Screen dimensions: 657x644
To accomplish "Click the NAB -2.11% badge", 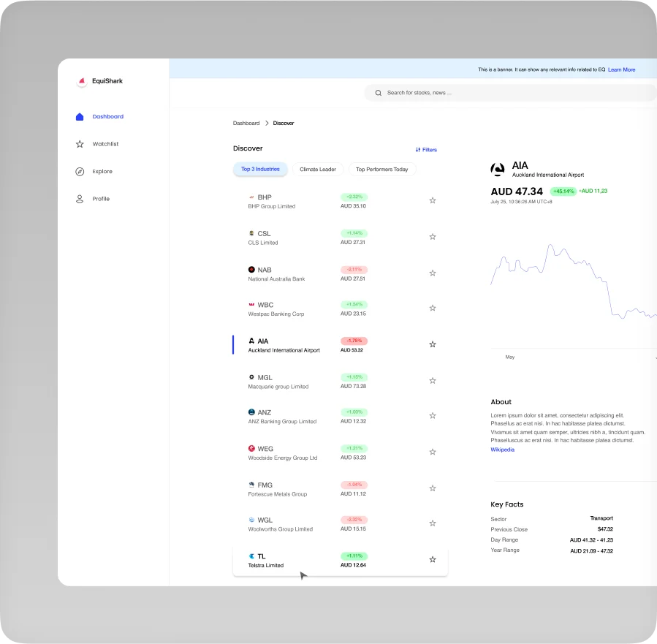I will 354,270.
